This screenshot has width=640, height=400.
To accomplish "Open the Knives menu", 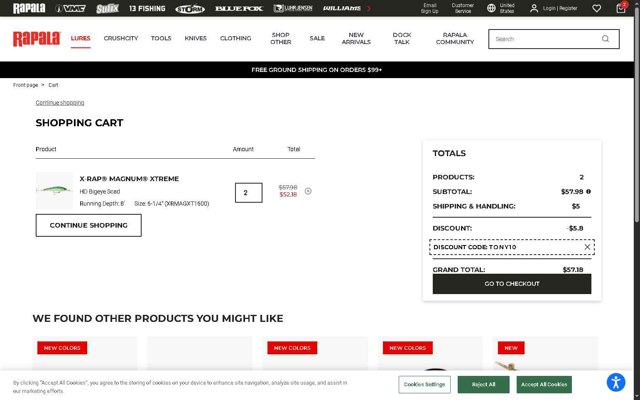I will coord(196,38).
